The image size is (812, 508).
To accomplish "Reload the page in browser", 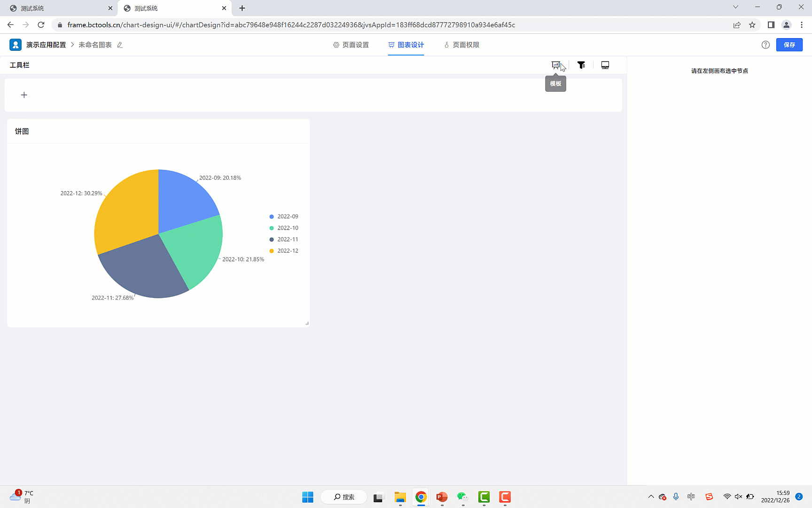I will click(x=41, y=25).
